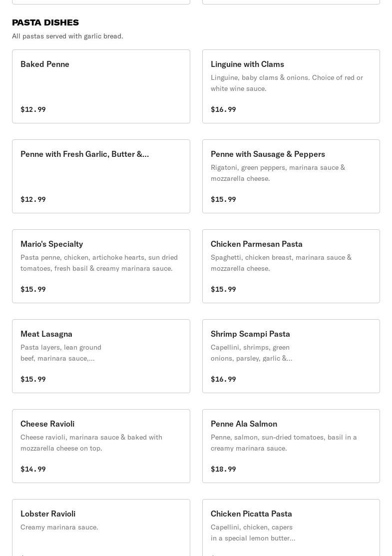The image size is (392, 556).
Task: Choose the Cheese Ravioli dish
Action: (x=101, y=446)
